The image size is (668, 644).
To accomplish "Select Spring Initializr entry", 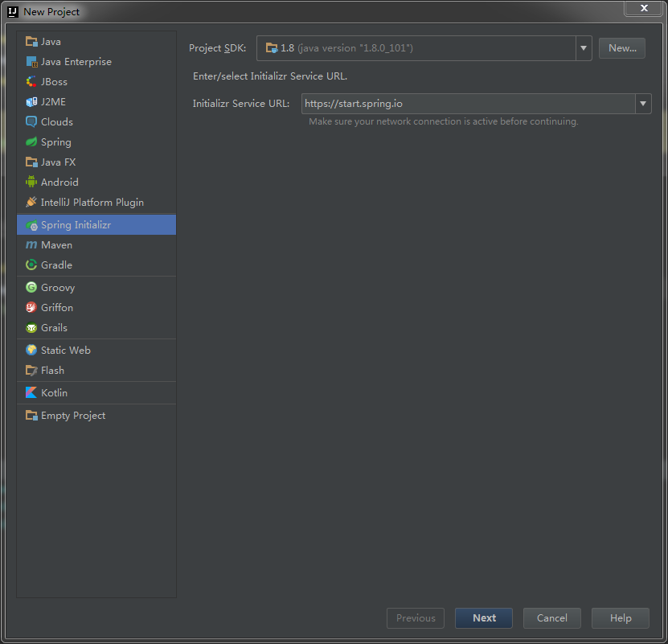I will pos(96,224).
